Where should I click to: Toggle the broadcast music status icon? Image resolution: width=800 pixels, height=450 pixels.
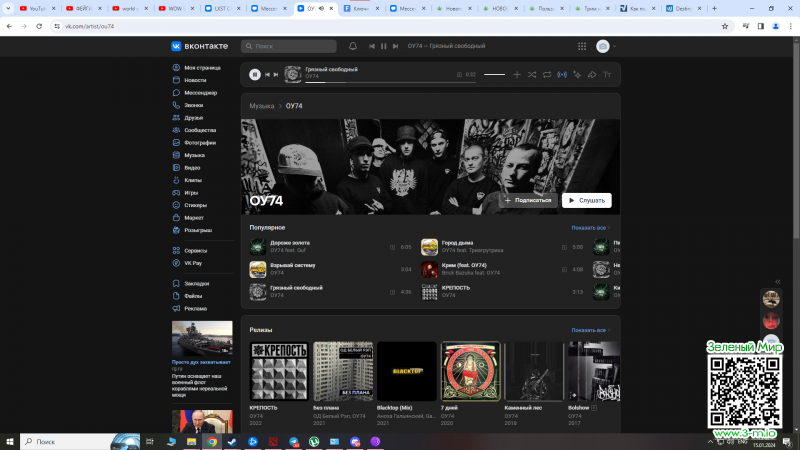pos(562,74)
